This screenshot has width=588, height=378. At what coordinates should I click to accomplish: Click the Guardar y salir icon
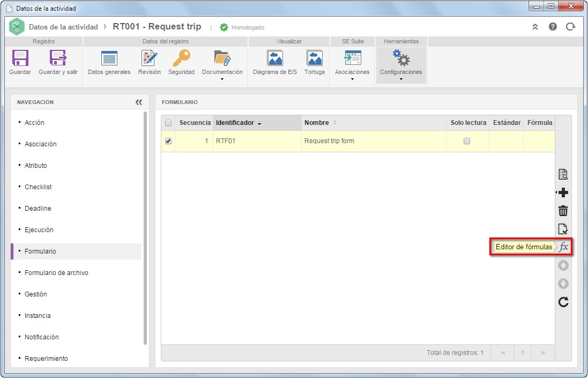point(58,58)
